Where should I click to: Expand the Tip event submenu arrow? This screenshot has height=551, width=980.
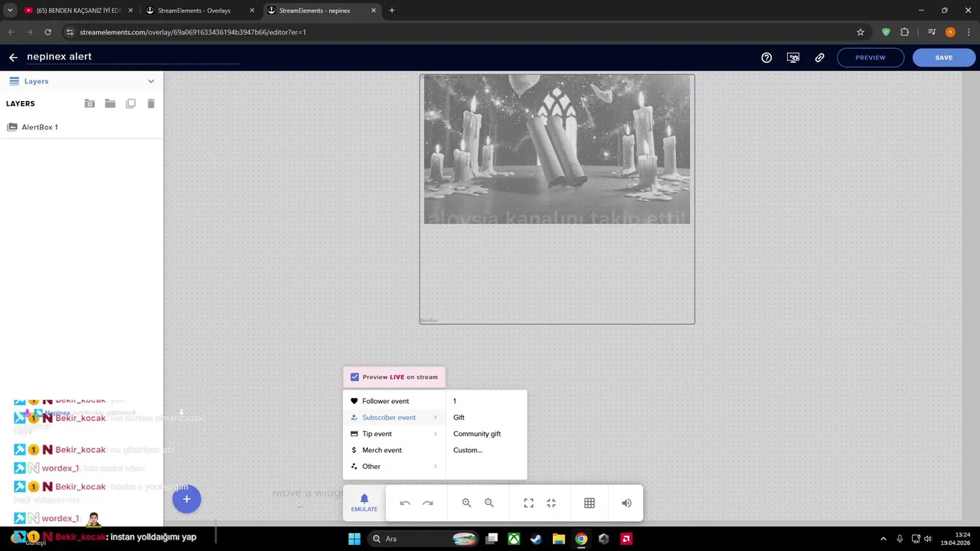pos(436,434)
